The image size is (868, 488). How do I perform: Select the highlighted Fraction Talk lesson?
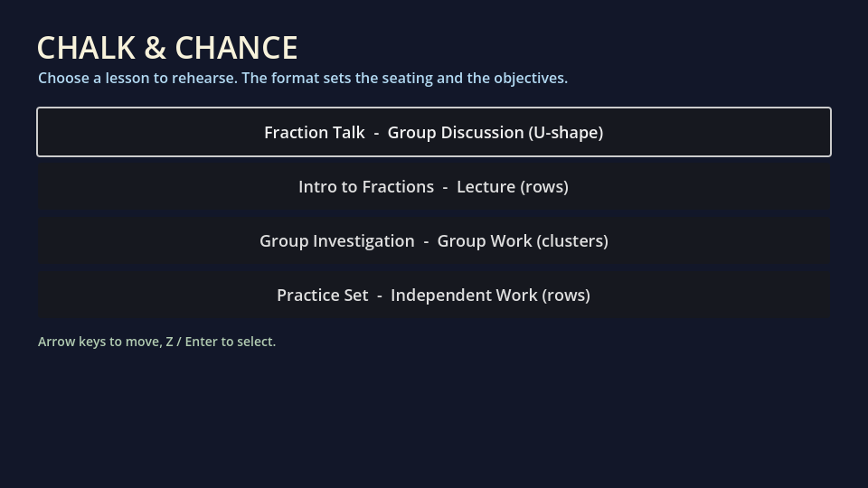click(x=434, y=132)
